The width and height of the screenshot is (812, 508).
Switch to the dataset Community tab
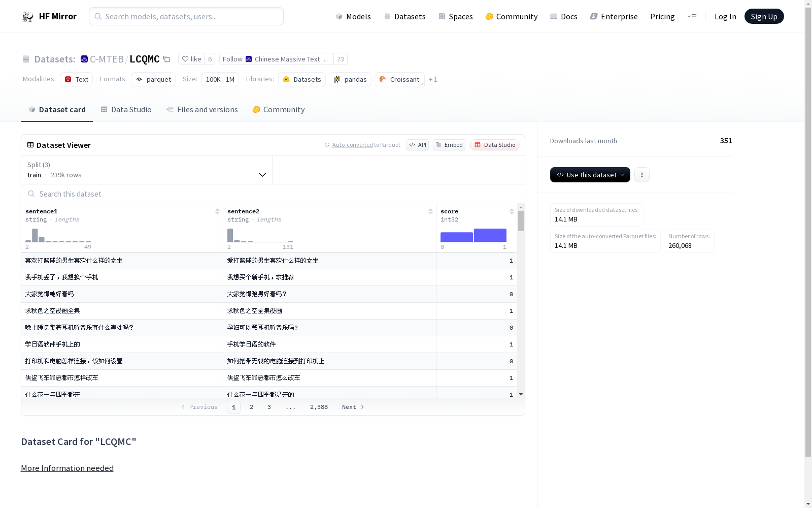click(279, 109)
